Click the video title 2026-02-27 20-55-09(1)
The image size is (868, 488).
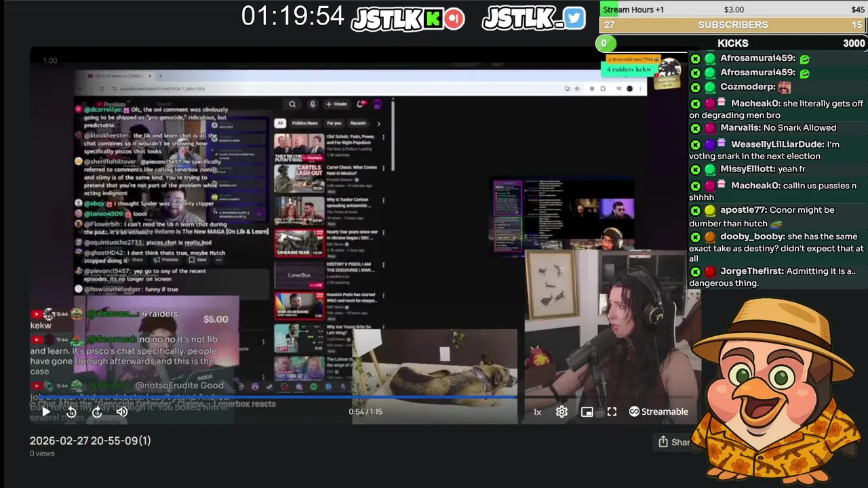pos(90,441)
